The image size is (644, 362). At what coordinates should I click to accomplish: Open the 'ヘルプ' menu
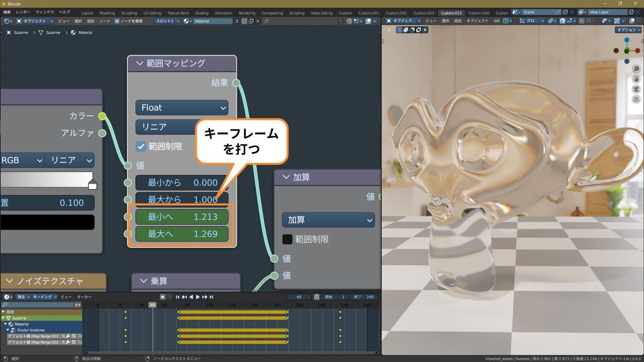click(64, 12)
